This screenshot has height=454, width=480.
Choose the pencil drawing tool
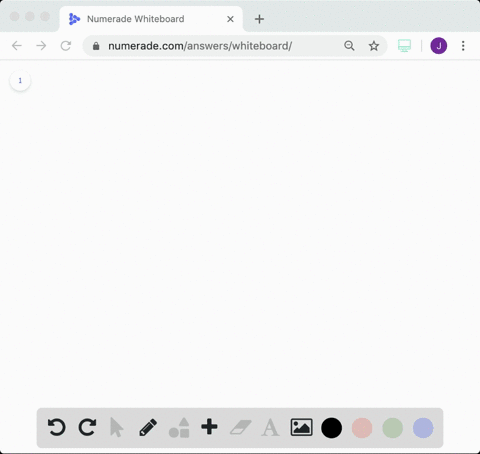[148, 427]
